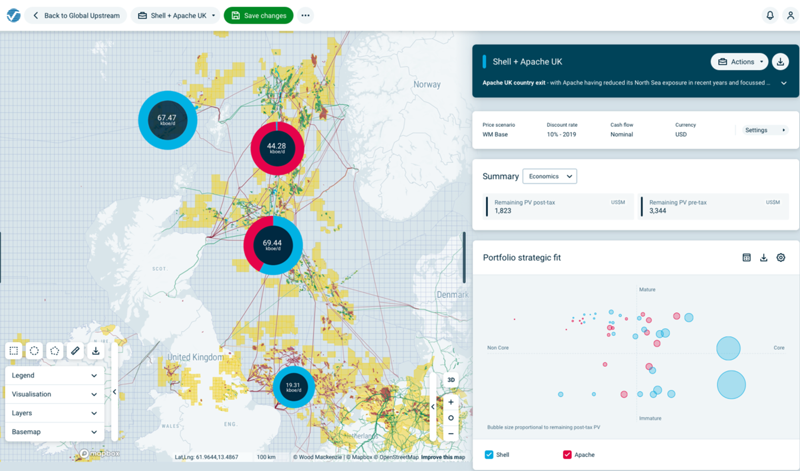Select the rectangle selection map tool

pos(14,351)
